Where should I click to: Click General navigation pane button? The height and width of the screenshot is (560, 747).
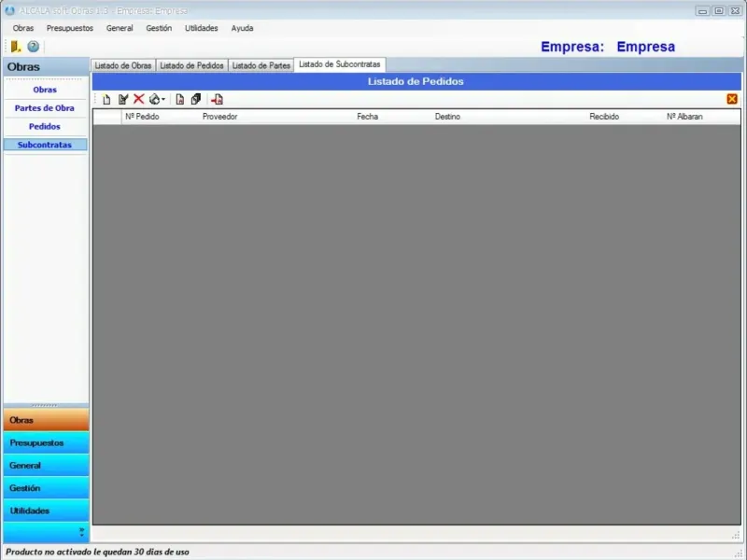(x=46, y=465)
